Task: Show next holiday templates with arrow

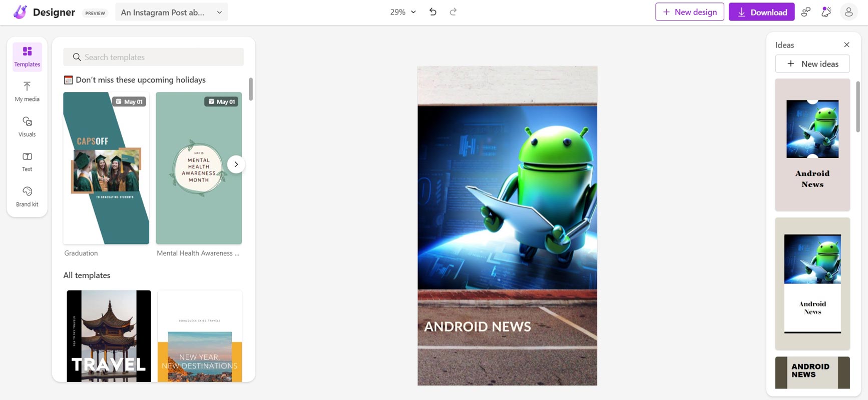Action: pos(236,164)
